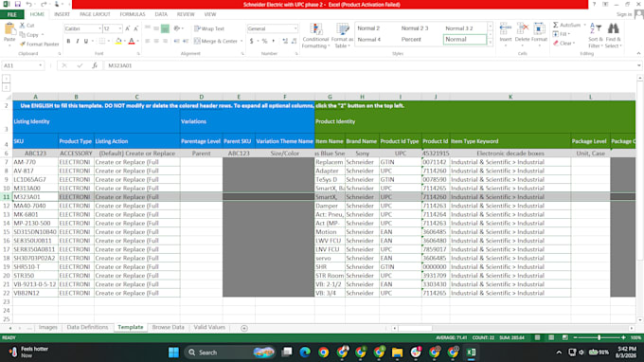The width and height of the screenshot is (644, 362).
Task: Toggle Bold formatting
Action: click(68, 41)
